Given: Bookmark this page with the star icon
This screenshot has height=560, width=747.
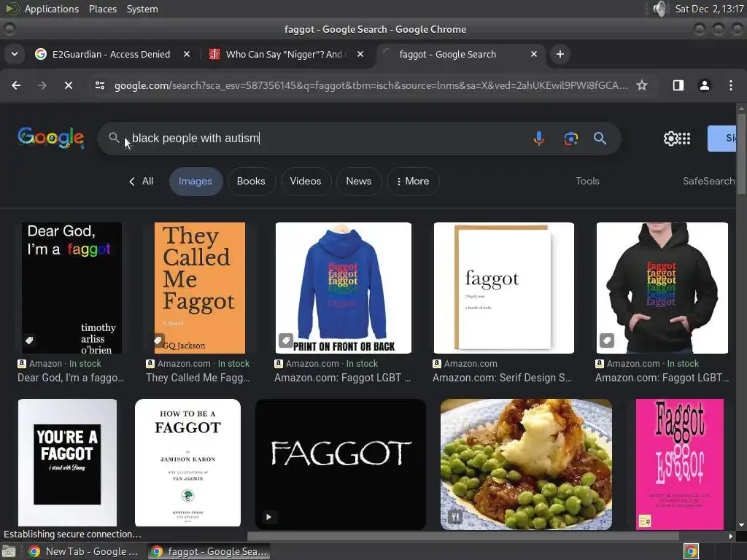Looking at the screenshot, I should point(642,85).
